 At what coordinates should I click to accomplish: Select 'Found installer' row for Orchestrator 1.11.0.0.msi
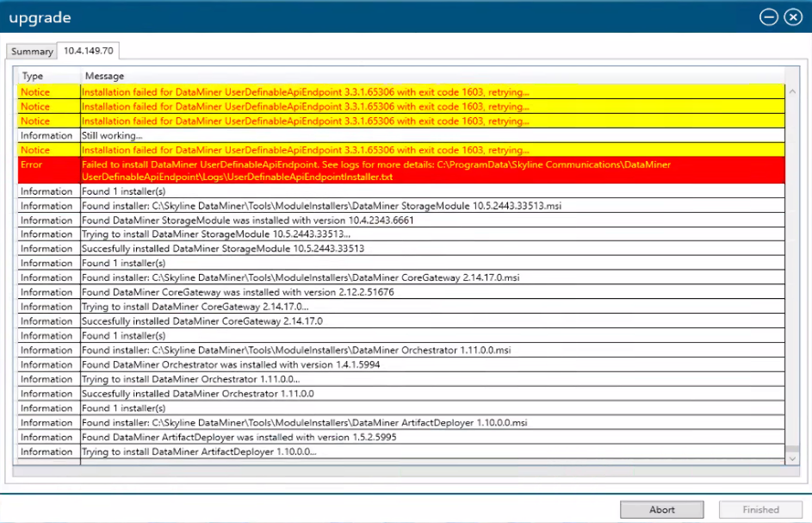401,350
